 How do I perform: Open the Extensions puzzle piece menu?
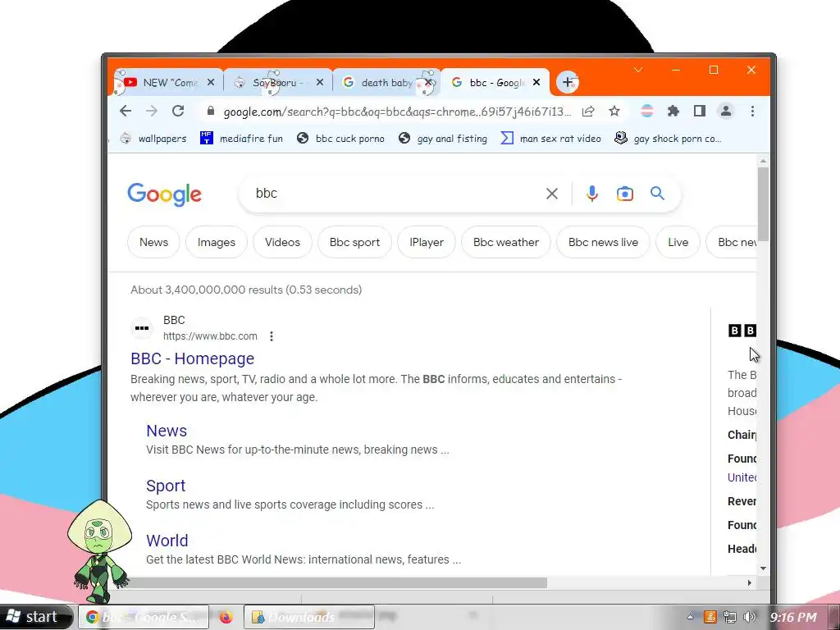point(673,111)
